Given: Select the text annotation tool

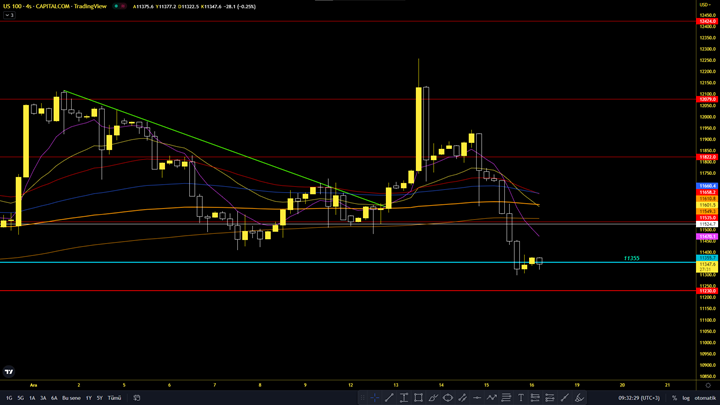Looking at the screenshot, I should click(x=521, y=398).
